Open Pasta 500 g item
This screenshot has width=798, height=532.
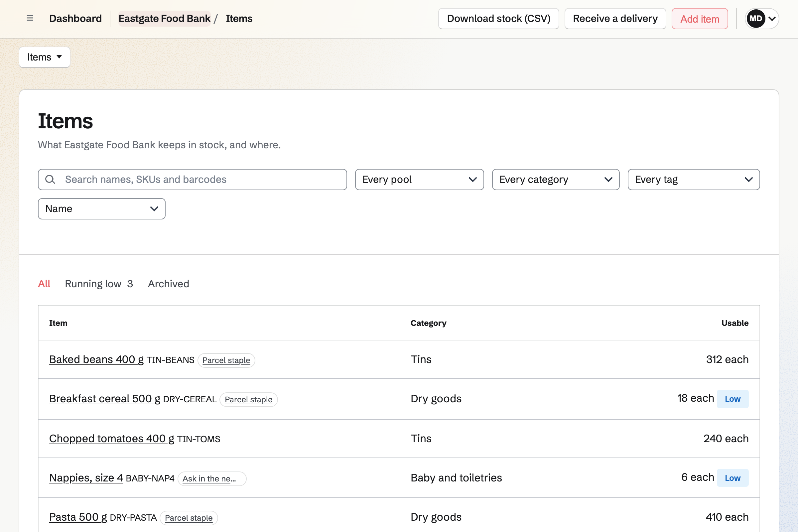click(x=78, y=517)
